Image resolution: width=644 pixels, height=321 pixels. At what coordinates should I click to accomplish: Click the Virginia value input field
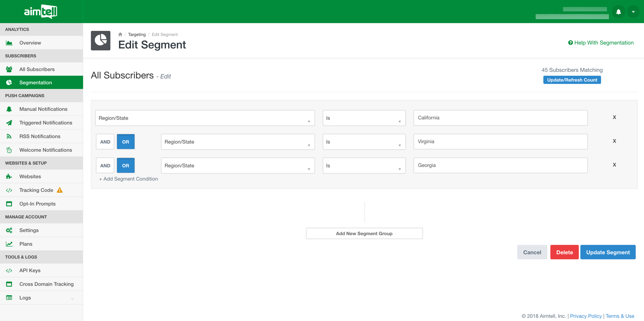(500, 142)
